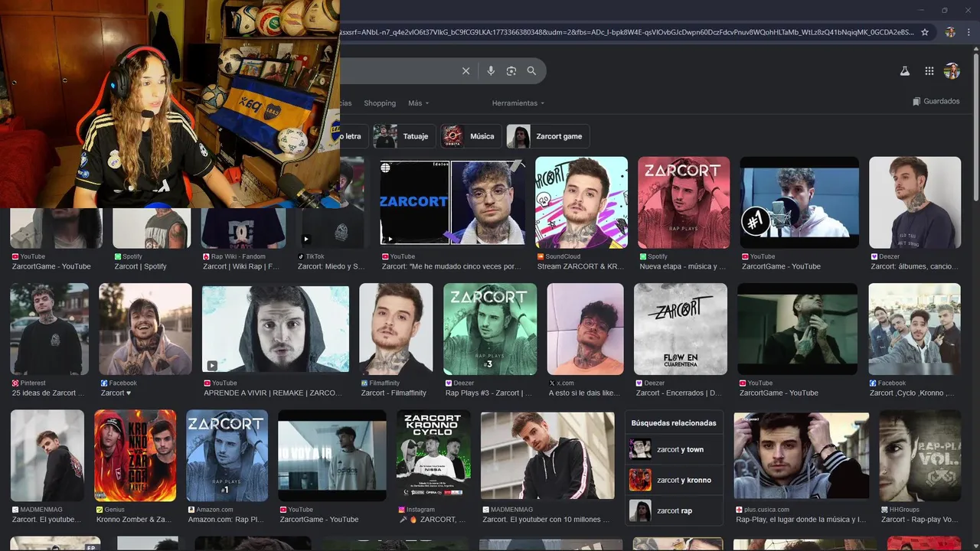Open the blue ZARCORT YouTube thumbnail

pyautogui.click(x=452, y=203)
